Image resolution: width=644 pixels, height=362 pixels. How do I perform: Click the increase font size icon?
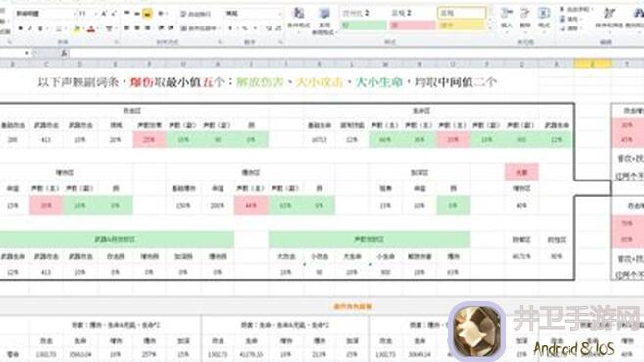click(104, 14)
